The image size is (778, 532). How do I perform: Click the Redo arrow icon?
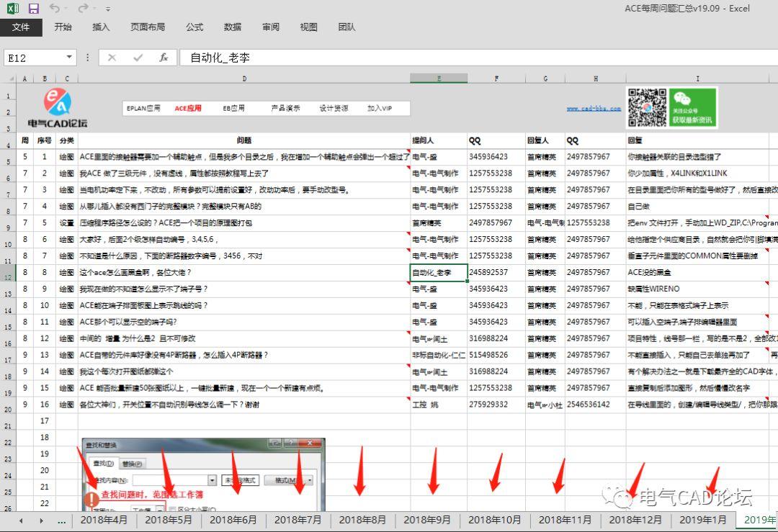83,9
